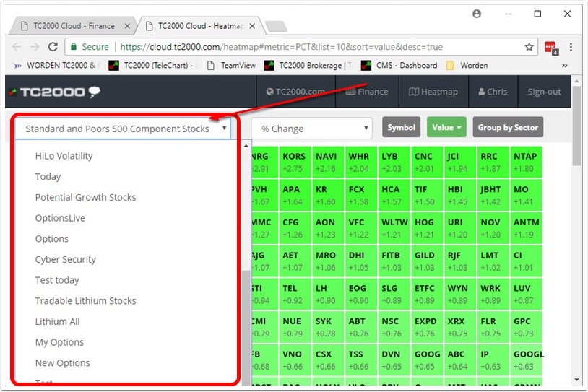Open the Finance nav item
This screenshot has width=588, height=392.
(367, 92)
